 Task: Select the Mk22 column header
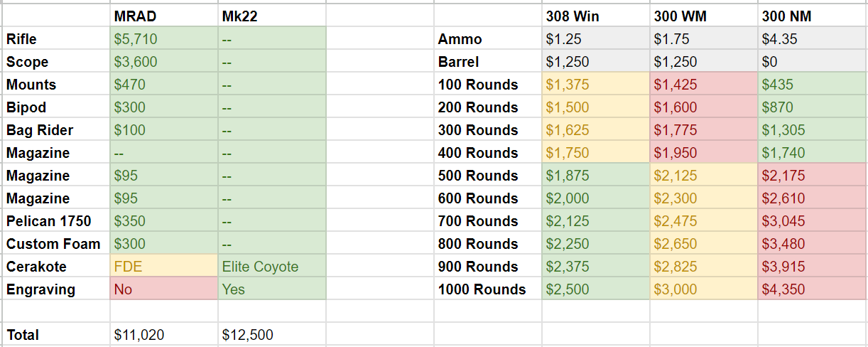tap(272, 16)
